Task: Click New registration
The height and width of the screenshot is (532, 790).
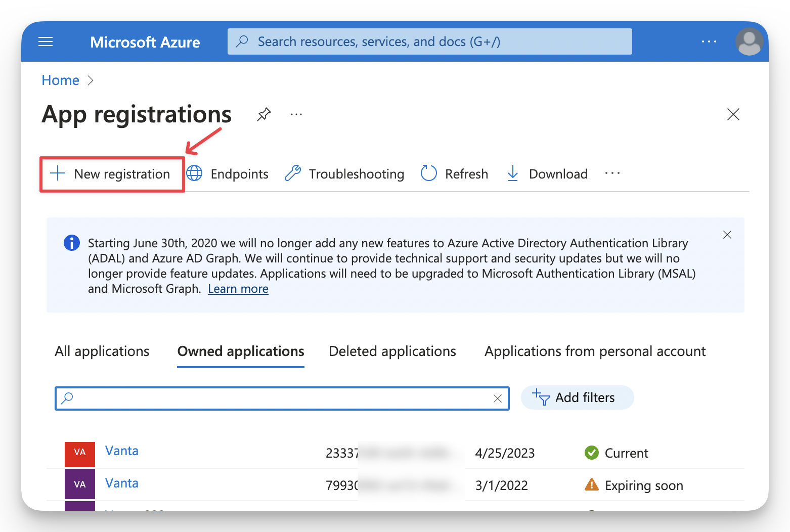Action: [x=112, y=174]
